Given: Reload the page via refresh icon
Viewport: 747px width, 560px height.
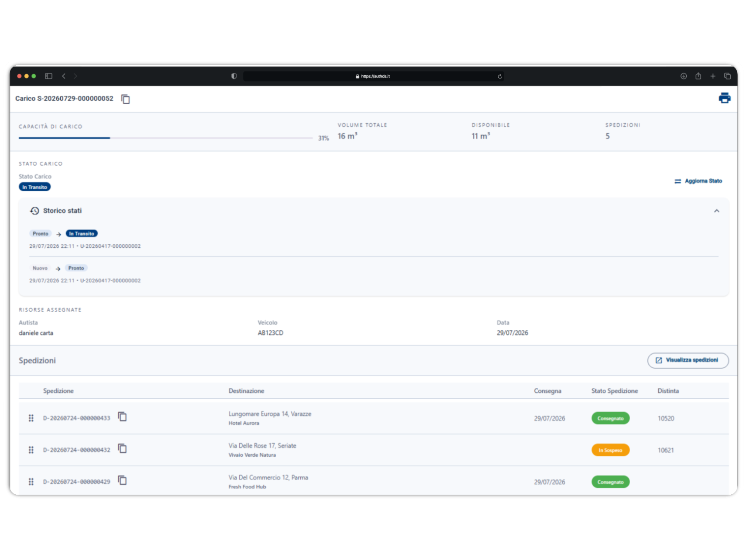Looking at the screenshot, I should (500, 76).
